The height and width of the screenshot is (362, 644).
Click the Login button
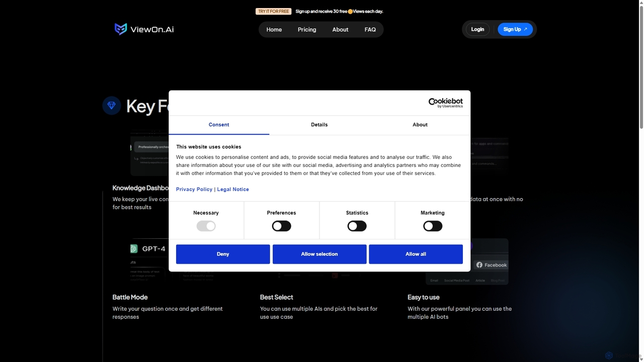(x=477, y=29)
